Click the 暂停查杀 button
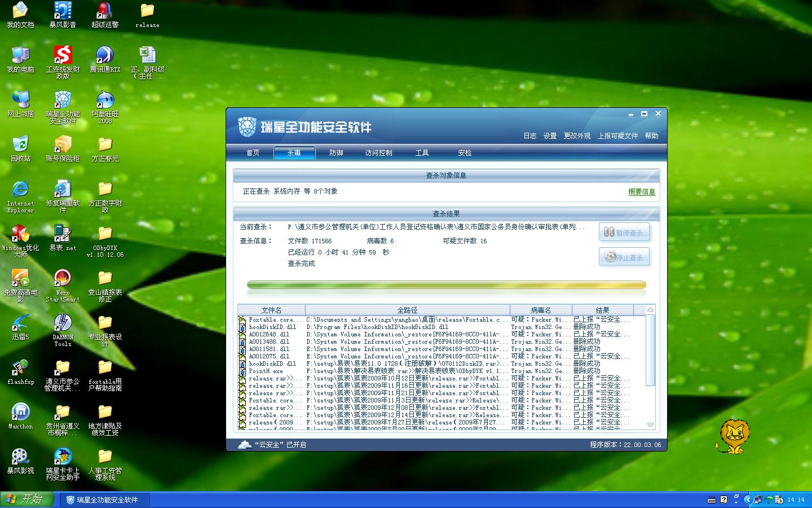The image size is (812, 508). 624,233
